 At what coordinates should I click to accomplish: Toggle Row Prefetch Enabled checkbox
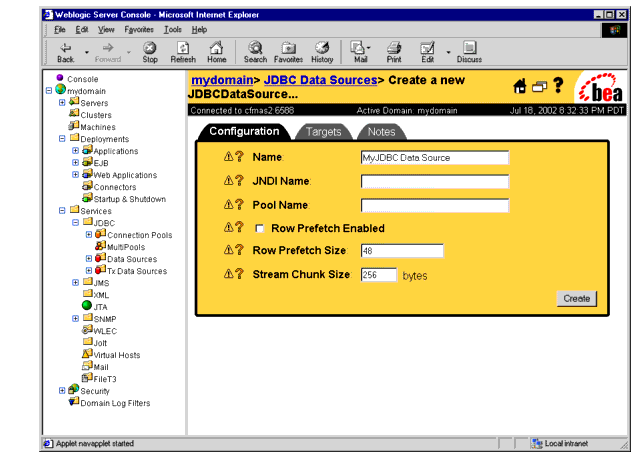tap(260, 229)
